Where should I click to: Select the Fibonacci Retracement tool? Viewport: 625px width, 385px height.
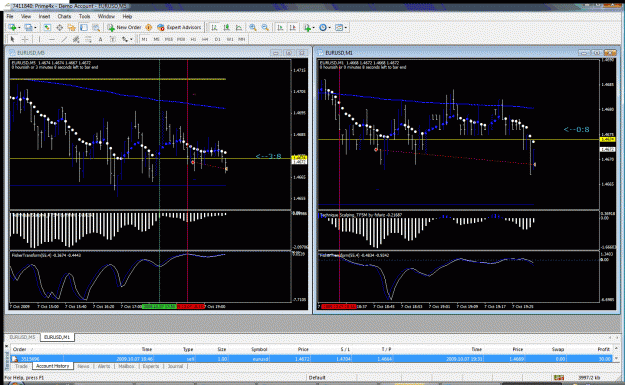tap(88, 39)
